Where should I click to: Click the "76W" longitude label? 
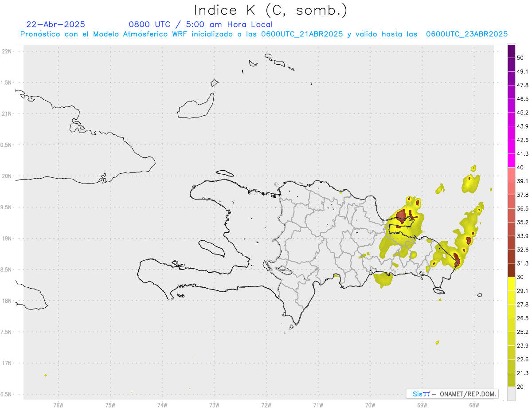[x=58, y=405]
